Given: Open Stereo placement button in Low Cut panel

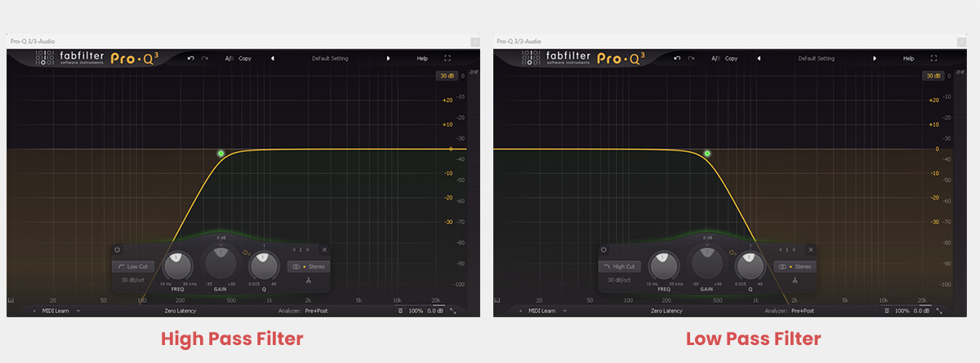Looking at the screenshot, I should coord(309,267).
